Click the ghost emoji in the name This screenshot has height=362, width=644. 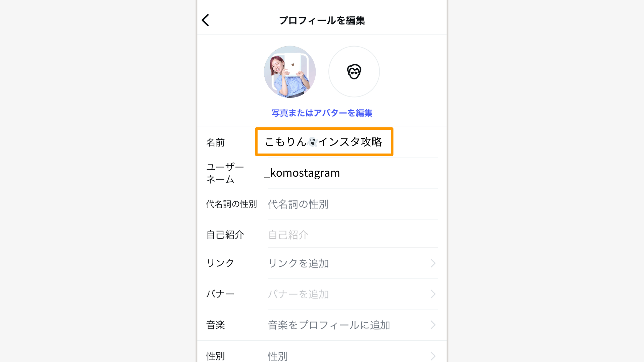313,142
